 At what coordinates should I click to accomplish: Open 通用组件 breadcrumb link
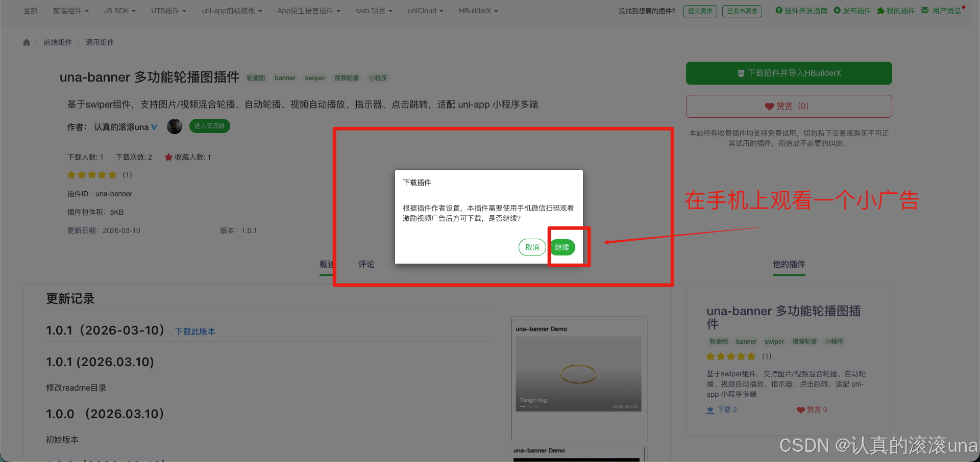coord(100,42)
